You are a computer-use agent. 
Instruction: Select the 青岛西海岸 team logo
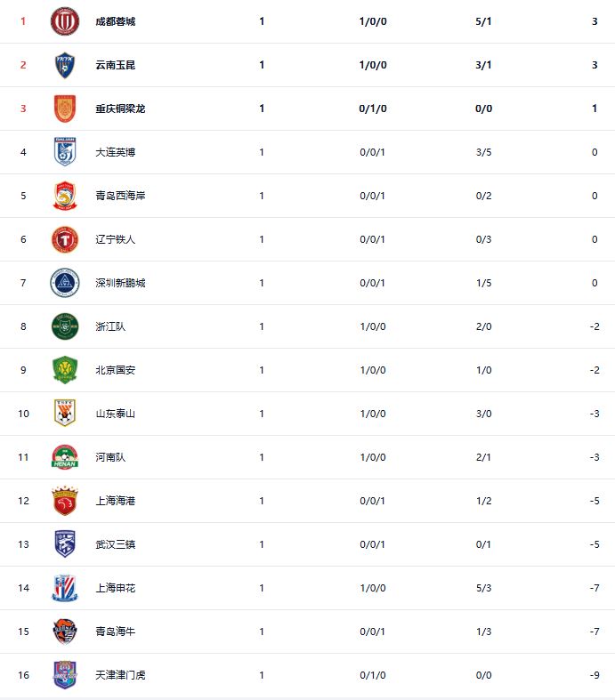coord(65,196)
